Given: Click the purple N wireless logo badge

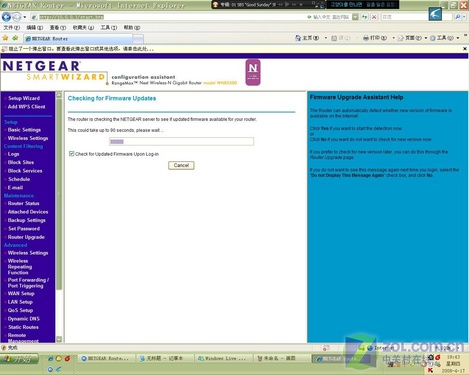Looking at the screenshot, I should (253, 72).
